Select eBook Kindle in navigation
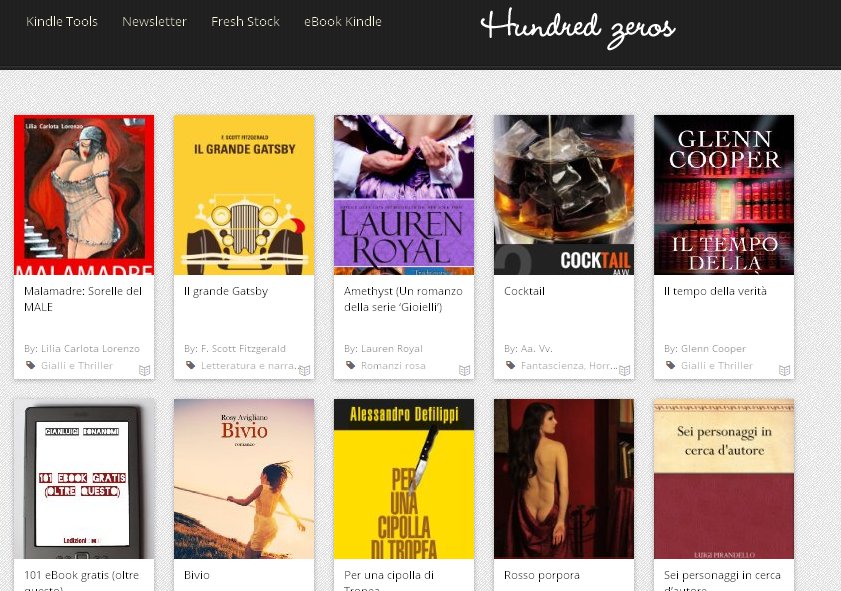 coord(343,21)
